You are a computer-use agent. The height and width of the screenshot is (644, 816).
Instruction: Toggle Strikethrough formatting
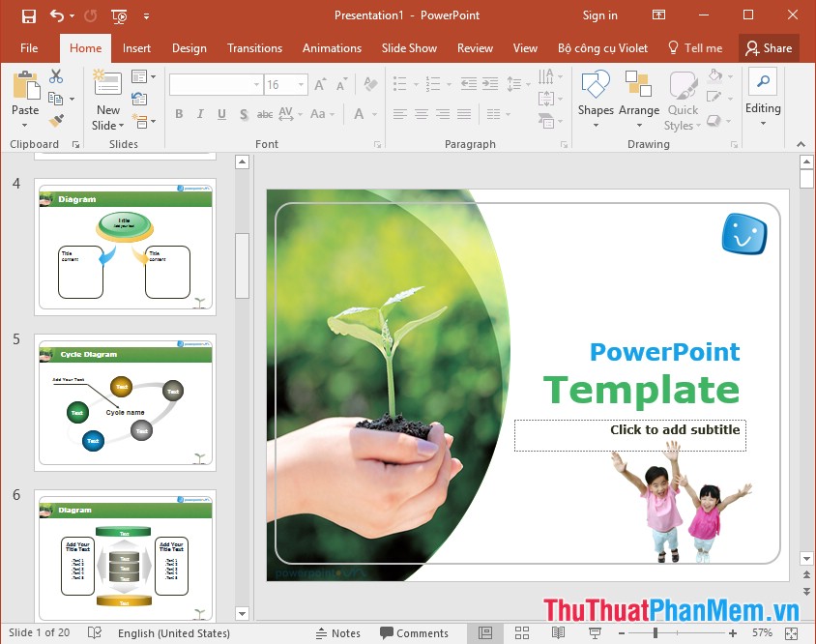(265, 114)
